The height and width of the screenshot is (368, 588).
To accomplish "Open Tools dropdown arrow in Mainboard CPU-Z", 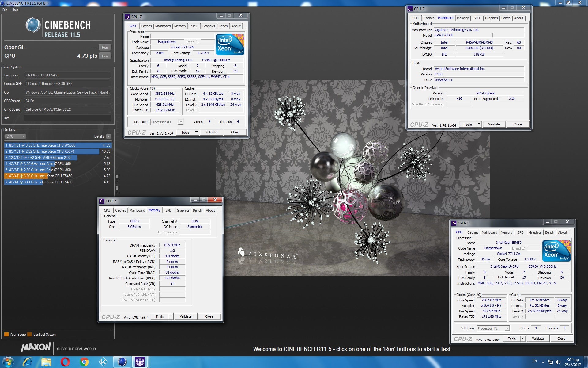I will tap(479, 124).
